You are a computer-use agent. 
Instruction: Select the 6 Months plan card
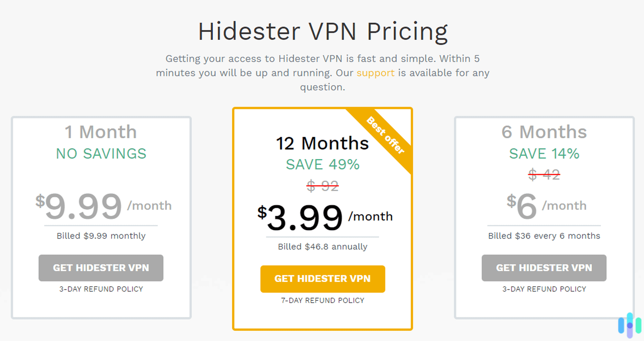coord(544,216)
